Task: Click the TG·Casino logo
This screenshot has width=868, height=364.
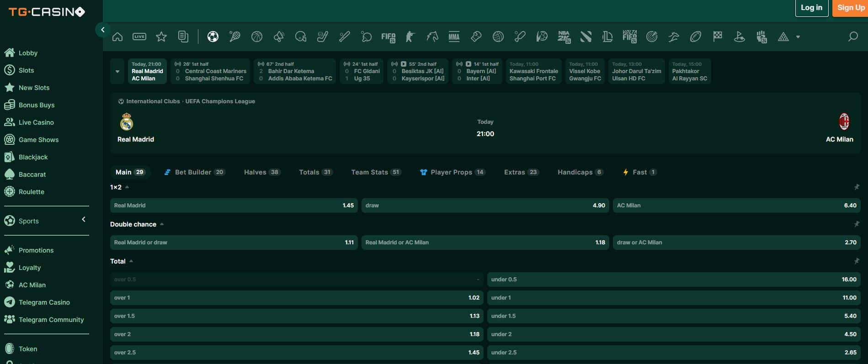Action: 47,12
